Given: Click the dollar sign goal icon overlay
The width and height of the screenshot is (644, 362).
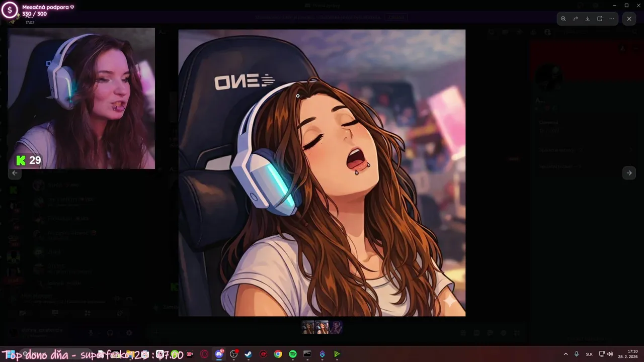Looking at the screenshot, I should pyautogui.click(x=10, y=10).
